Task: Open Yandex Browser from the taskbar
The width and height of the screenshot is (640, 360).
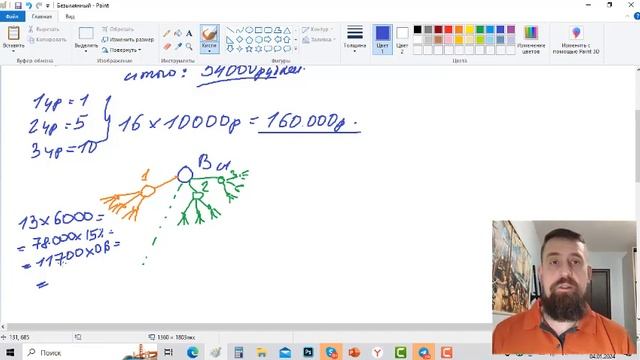Action: coord(378,352)
